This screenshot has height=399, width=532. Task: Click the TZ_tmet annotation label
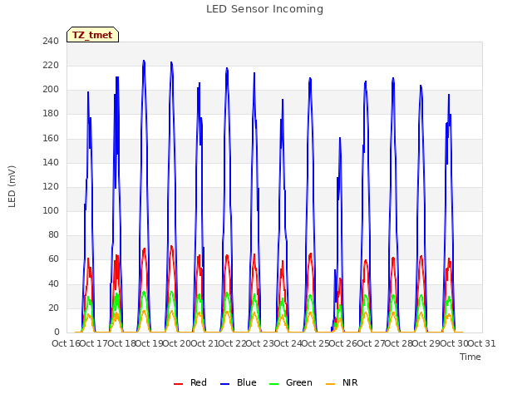pyautogui.click(x=92, y=35)
